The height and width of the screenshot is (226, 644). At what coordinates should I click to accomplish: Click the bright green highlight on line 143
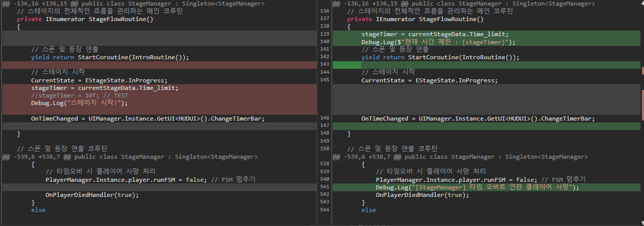click(x=346, y=65)
